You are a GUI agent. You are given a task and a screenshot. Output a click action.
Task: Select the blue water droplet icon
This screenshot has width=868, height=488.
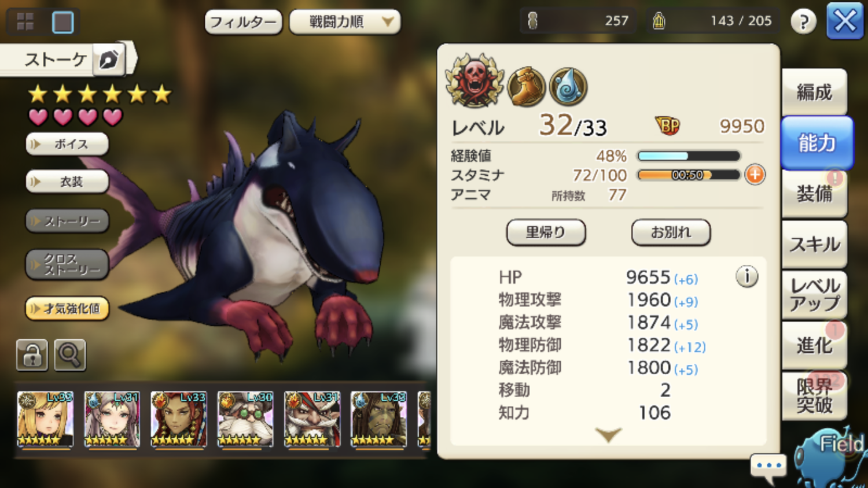[x=568, y=87]
